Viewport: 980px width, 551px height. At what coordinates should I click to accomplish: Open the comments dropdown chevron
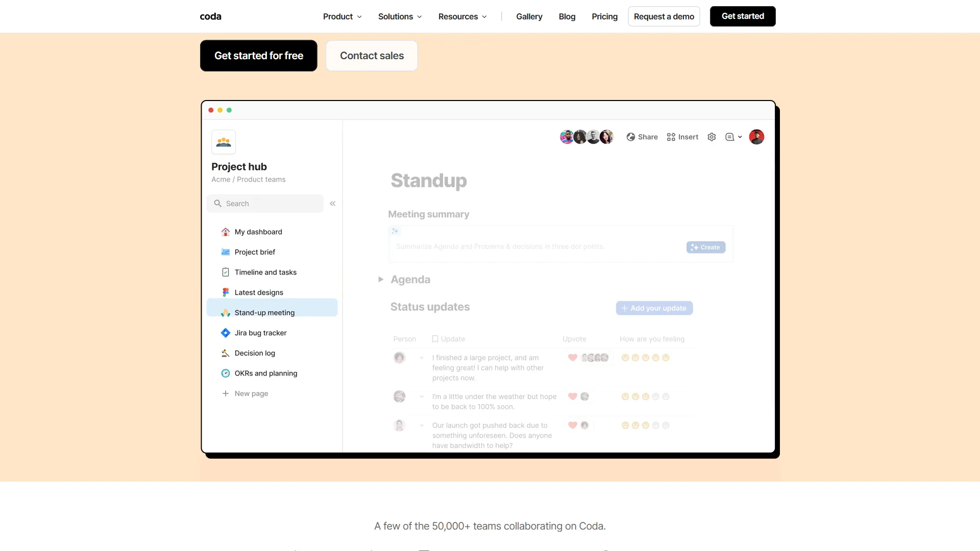pos(740,137)
